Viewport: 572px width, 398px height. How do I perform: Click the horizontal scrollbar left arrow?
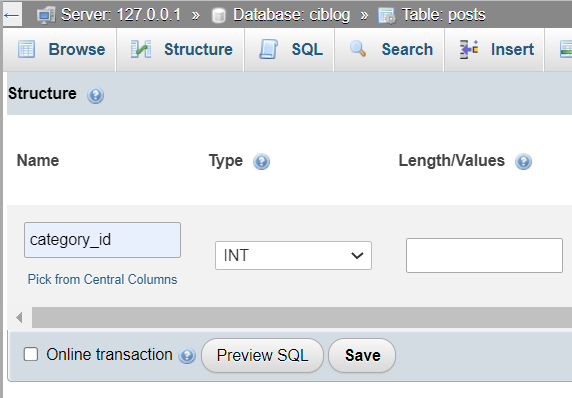19,317
